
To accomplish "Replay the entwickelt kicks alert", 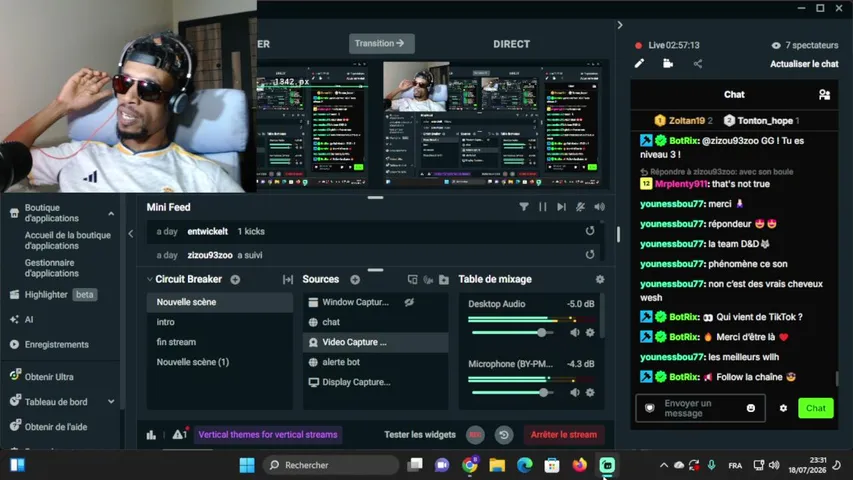I will tap(590, 231).
